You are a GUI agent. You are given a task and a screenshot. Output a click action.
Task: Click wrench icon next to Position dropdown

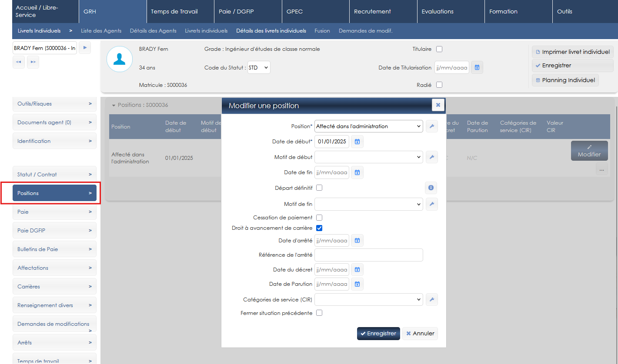tap(431, 126)
